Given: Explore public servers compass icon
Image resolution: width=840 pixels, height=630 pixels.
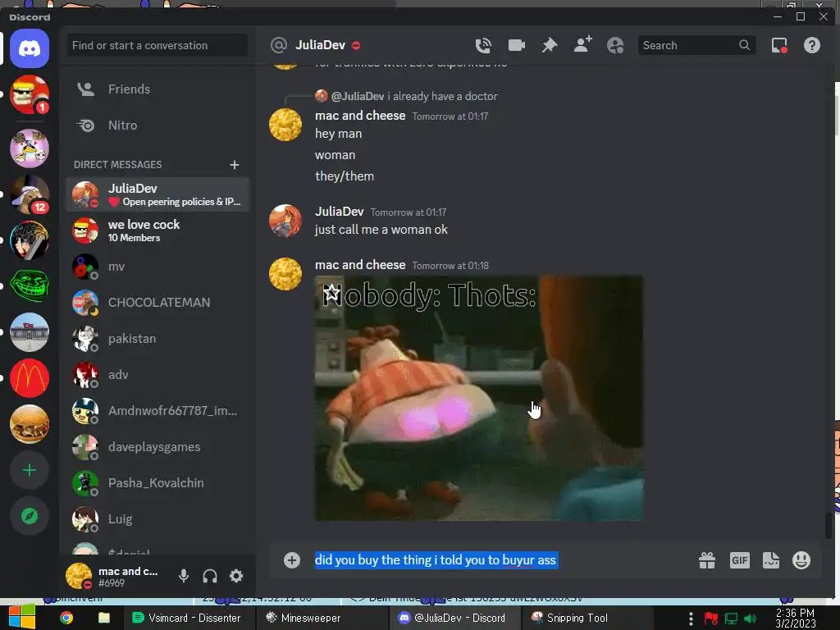Looking at the screenshot, I should point(30,517).
